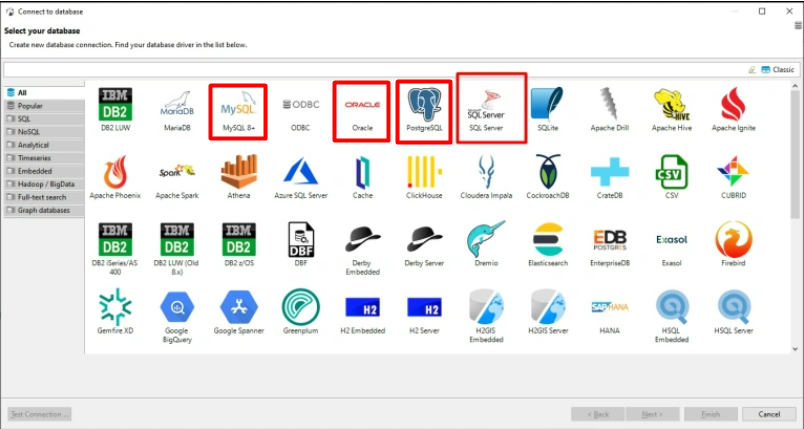Pick the Google Spanner driver

coord(238,313)
